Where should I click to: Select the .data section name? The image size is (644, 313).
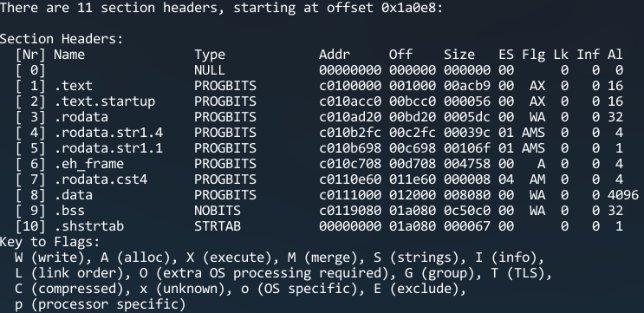click(73, 195)
